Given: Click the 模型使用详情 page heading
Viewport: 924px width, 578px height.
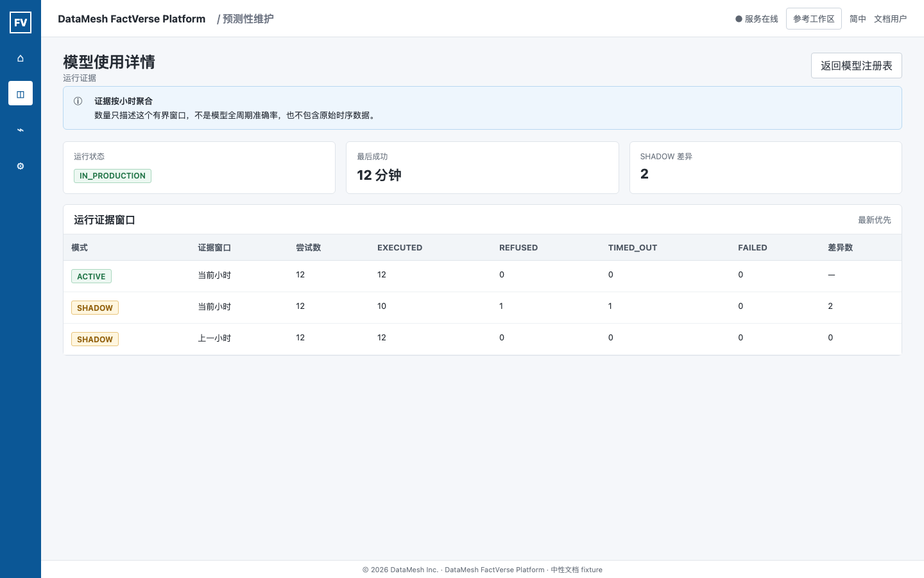Looking at the screenshot, I should 109,62.
